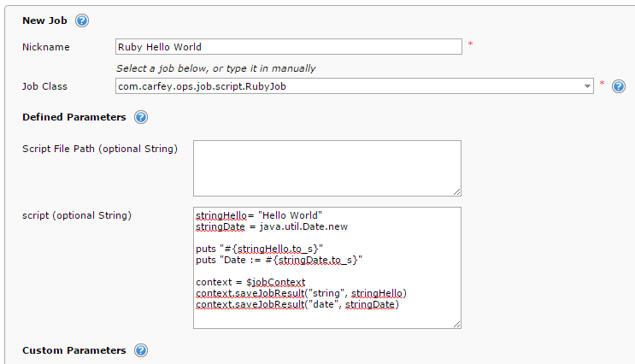
Task: Click the Defined Parameters help icon
Action: [141, 117]
